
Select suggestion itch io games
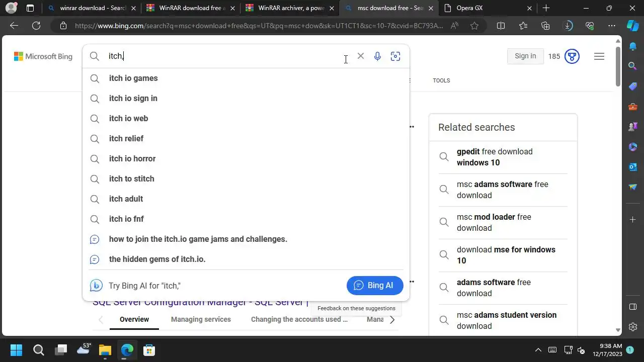coord(246,78)
